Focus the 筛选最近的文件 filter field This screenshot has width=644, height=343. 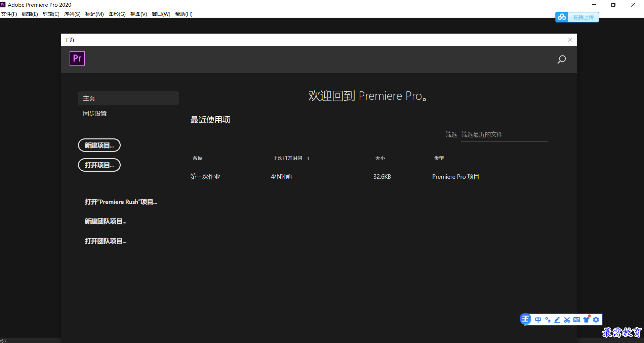(504, 135)
